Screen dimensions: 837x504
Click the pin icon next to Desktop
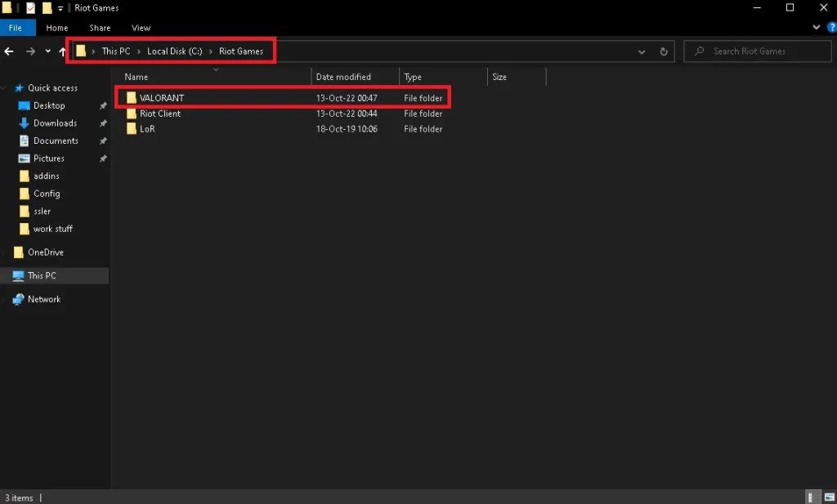click(103, 105)
